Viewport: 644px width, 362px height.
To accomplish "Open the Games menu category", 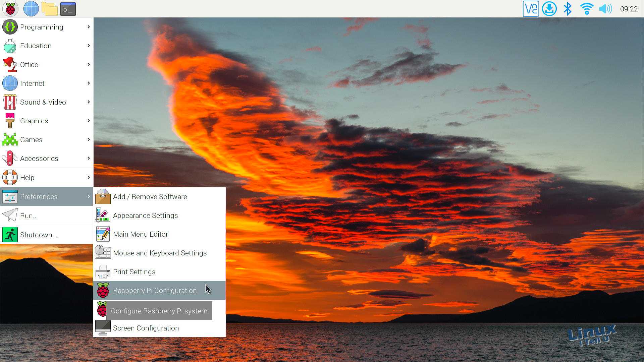I will pos(31,140).
